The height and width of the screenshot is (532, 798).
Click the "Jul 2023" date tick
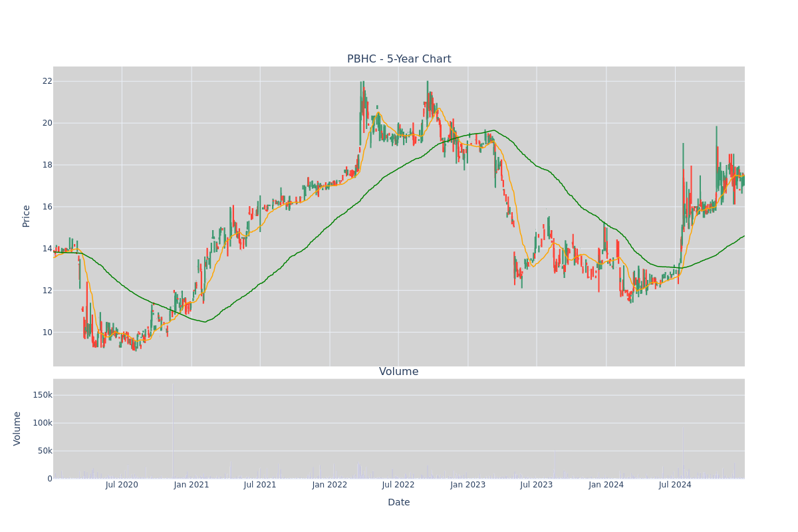point(537,485)
